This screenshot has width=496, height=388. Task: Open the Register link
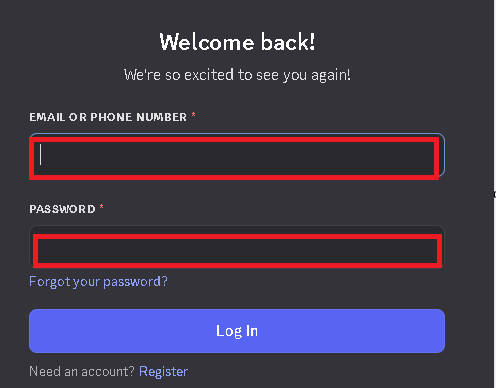tap(163, 371)
